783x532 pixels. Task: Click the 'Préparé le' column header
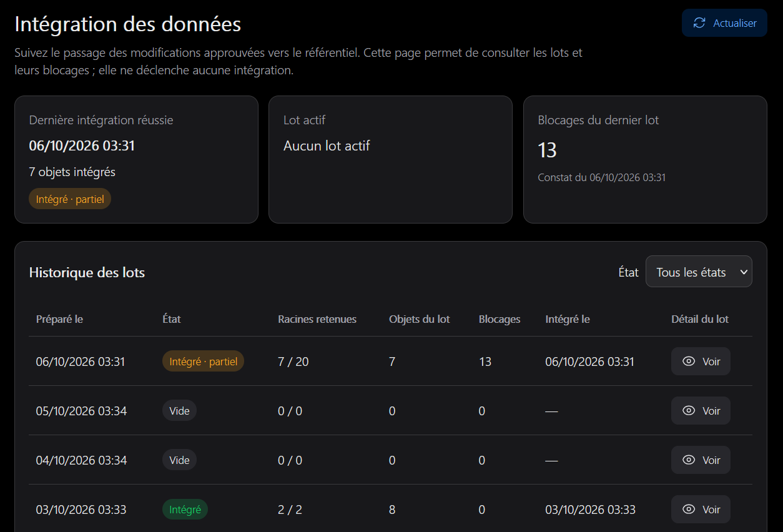pyautogui.click(x=59, y=319)
